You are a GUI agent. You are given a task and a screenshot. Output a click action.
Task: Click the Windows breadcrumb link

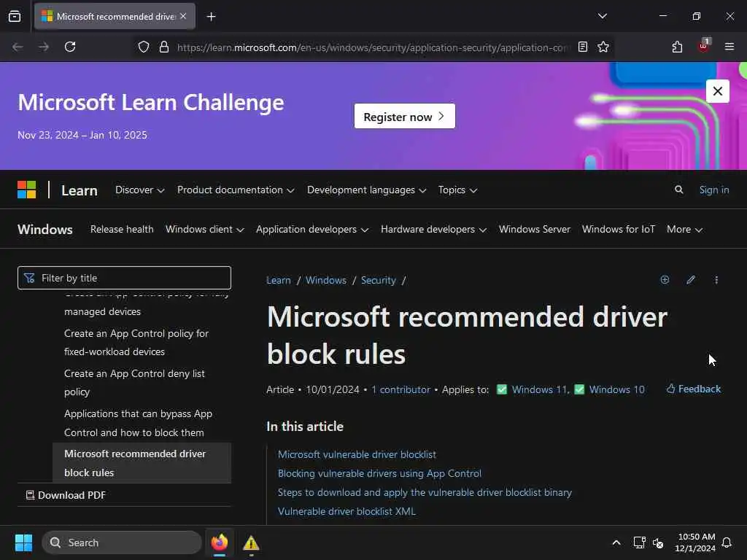click(326, 281)
